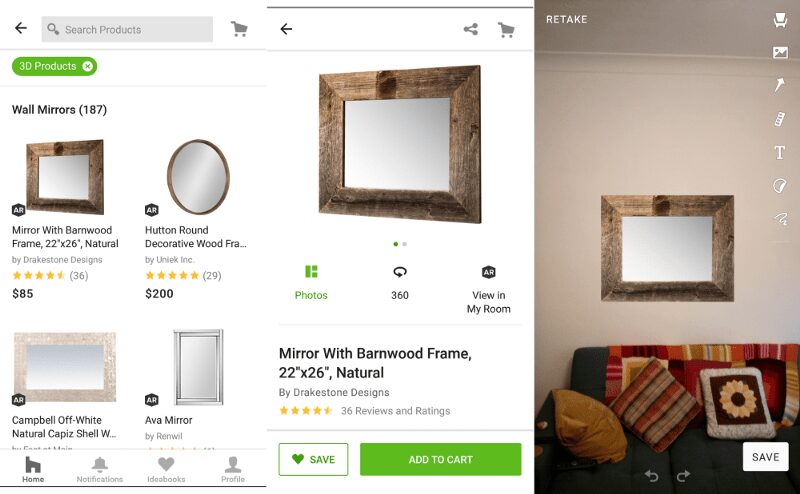Switch to the Ideabooks tab

(166, 469)
